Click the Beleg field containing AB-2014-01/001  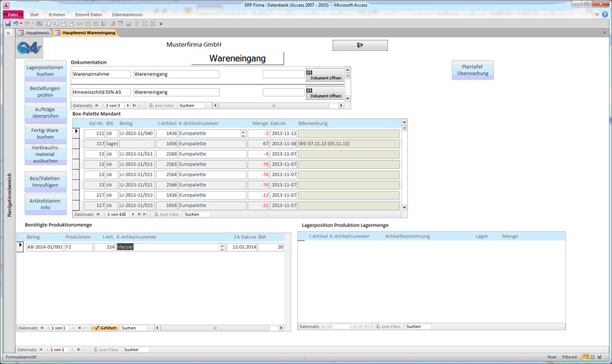(45, 247)
